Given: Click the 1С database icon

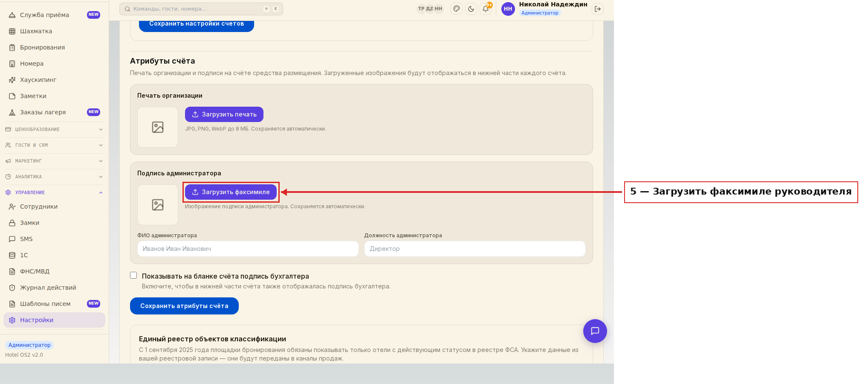Looking at the screenshot, I should 12,255.
